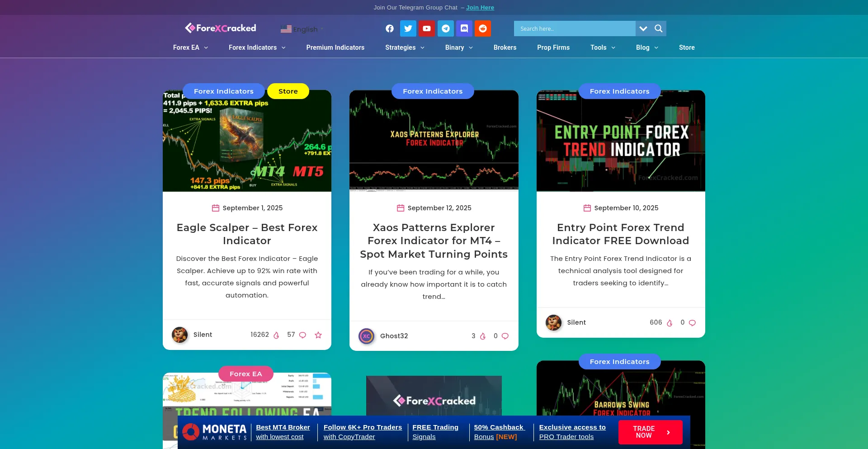Click Forex Indicators tag on Barrows Swing card
Screen dimensions: 868x449
click(x=619, y=362)
